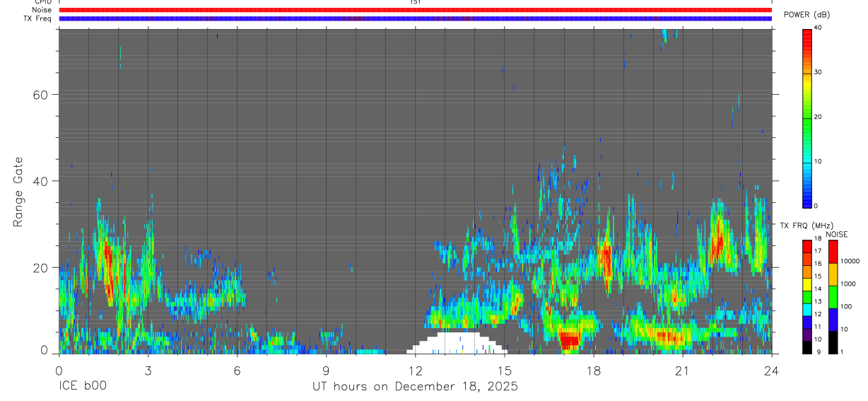
Task: Click the 151 CPID value label
Action: (415, 2)
